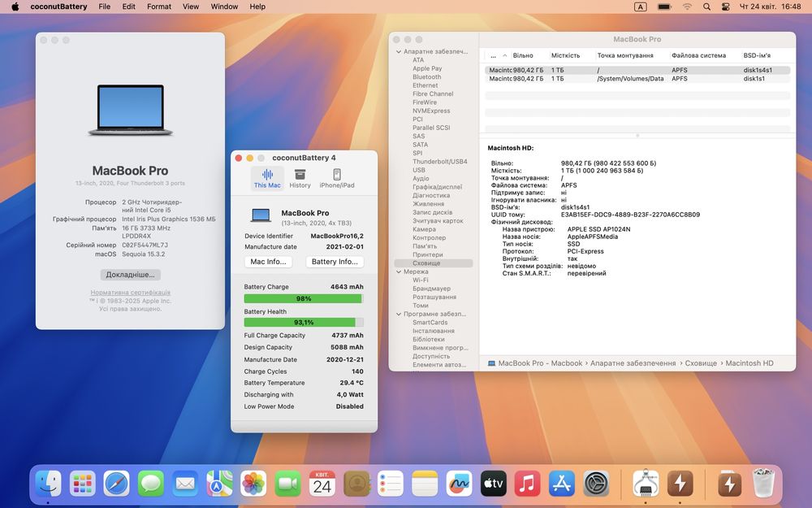812x508 pixels.
Task: Open the Format menu
Action: (159, 7)
